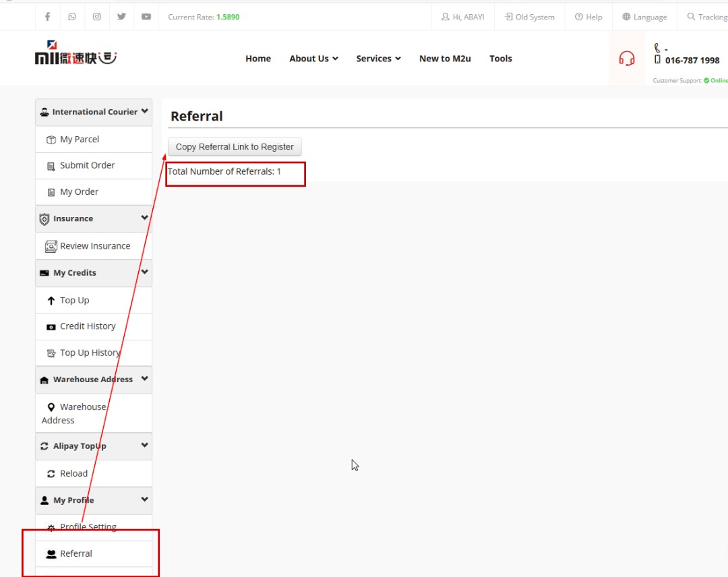This screenshot has width=728, height=577.
Task: Click the M2u company logo
Action: (x=75, y=54)
